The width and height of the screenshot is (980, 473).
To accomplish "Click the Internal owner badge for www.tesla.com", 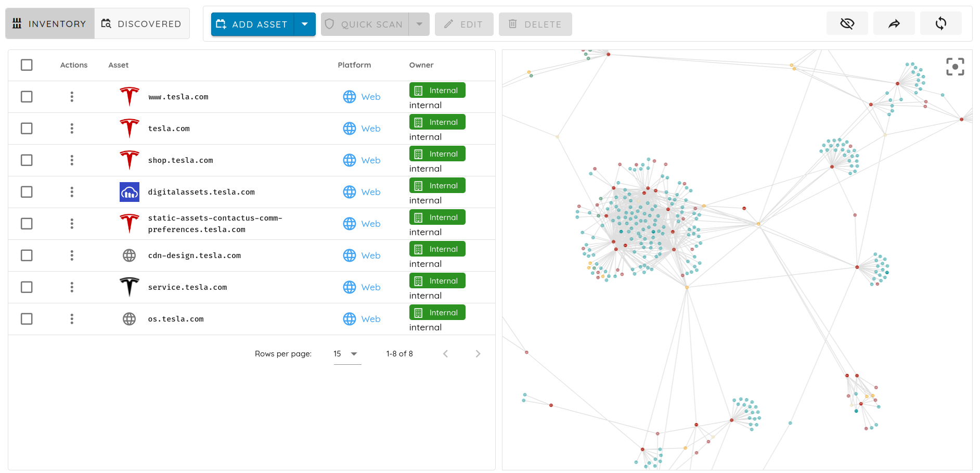I will [x=437, y=91].
